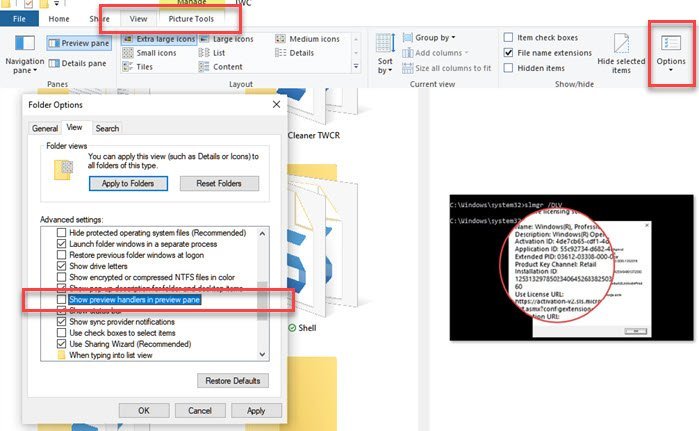Open the Options button in ribbon
The height and width of the screenshot is (431, 699).
click(x=671, y=53)
